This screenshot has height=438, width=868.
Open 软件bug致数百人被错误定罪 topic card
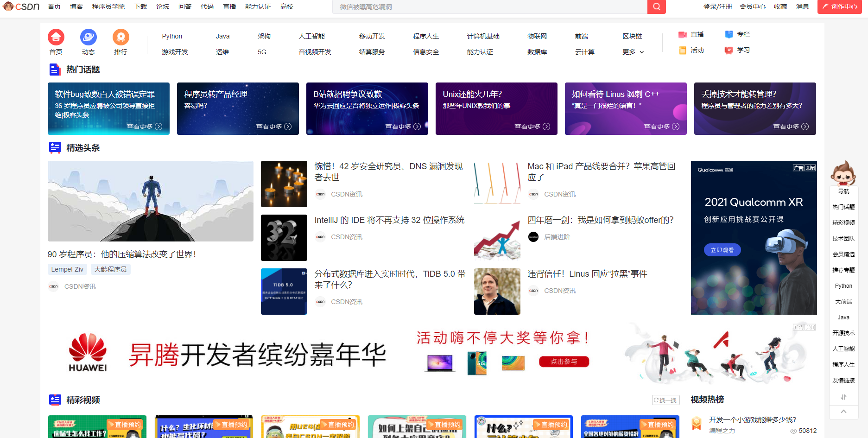108,108
